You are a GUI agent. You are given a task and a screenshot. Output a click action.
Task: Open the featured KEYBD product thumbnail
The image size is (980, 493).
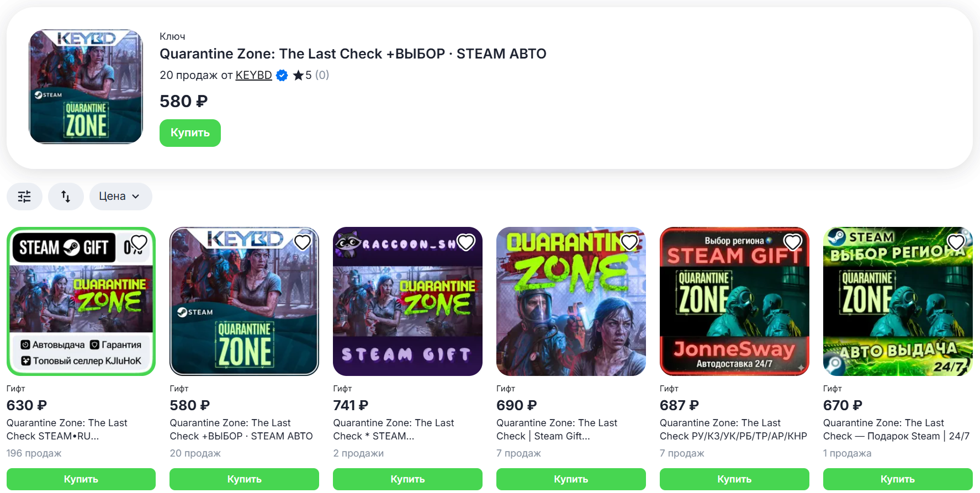86,87
